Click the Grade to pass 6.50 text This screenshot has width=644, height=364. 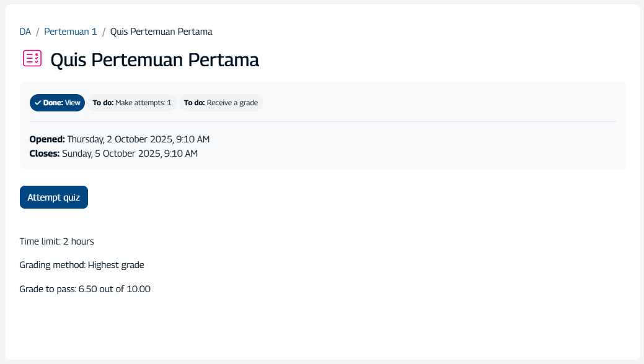coord(85,289)
